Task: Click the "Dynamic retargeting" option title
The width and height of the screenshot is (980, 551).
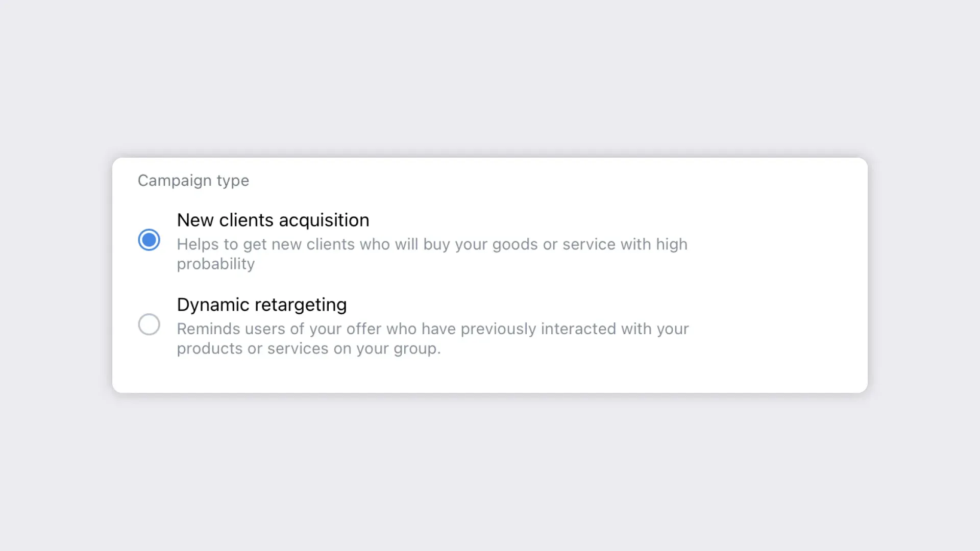Action: 261,305
